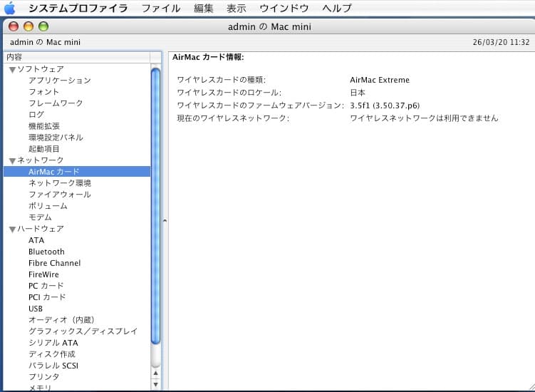Select オーディオ（内蔵） in the sidebar

pyautogui.click(x=62, y=320)
